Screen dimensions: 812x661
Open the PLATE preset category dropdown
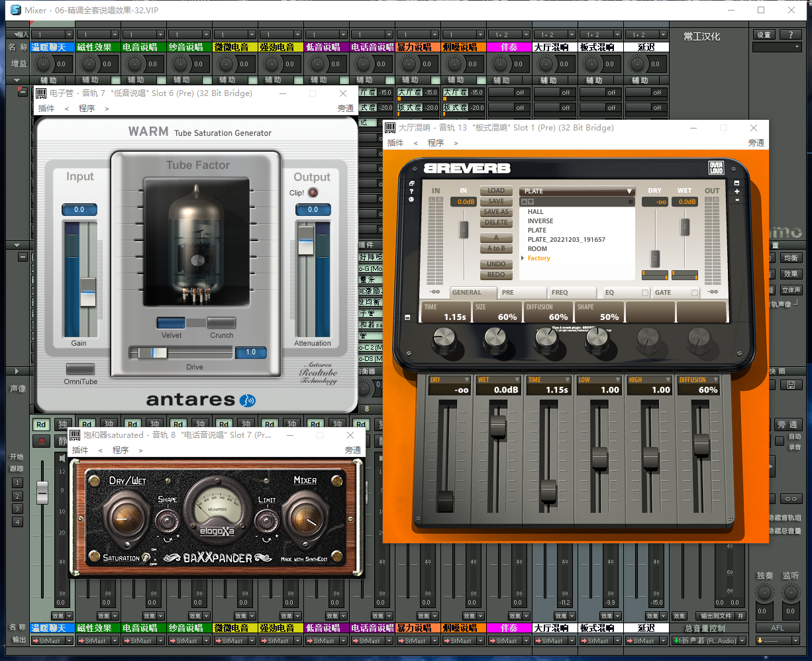click(577, 191)
